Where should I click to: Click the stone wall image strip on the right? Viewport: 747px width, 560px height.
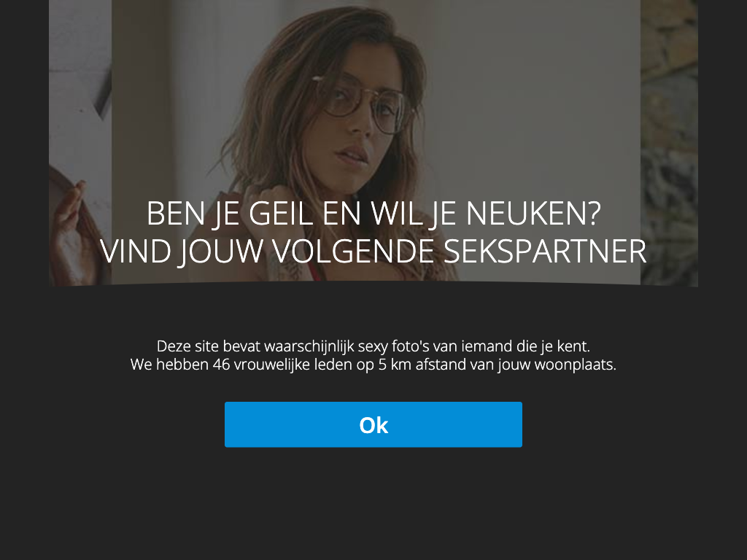(x=669, y=143)
